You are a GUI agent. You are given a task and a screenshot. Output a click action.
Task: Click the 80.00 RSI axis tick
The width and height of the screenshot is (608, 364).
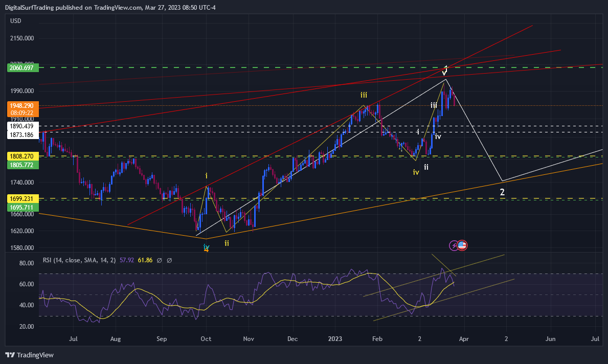pyautogui.click(x=27, y=263)
